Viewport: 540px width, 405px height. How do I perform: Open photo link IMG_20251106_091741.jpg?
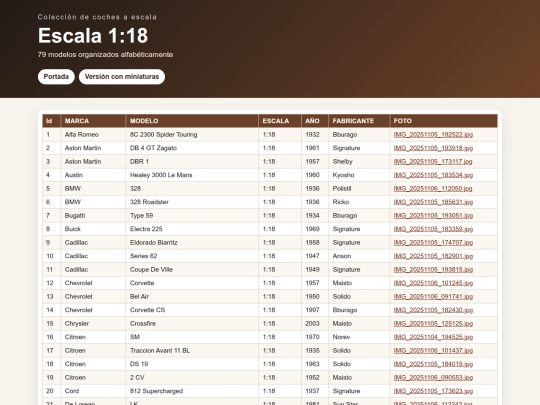433,297
